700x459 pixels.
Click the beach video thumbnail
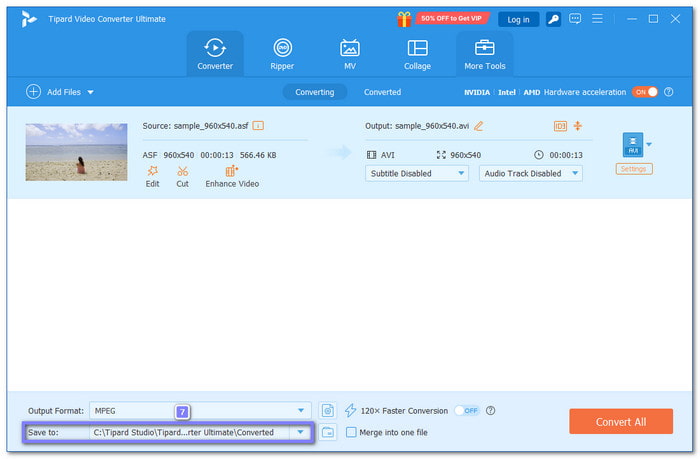76,152
